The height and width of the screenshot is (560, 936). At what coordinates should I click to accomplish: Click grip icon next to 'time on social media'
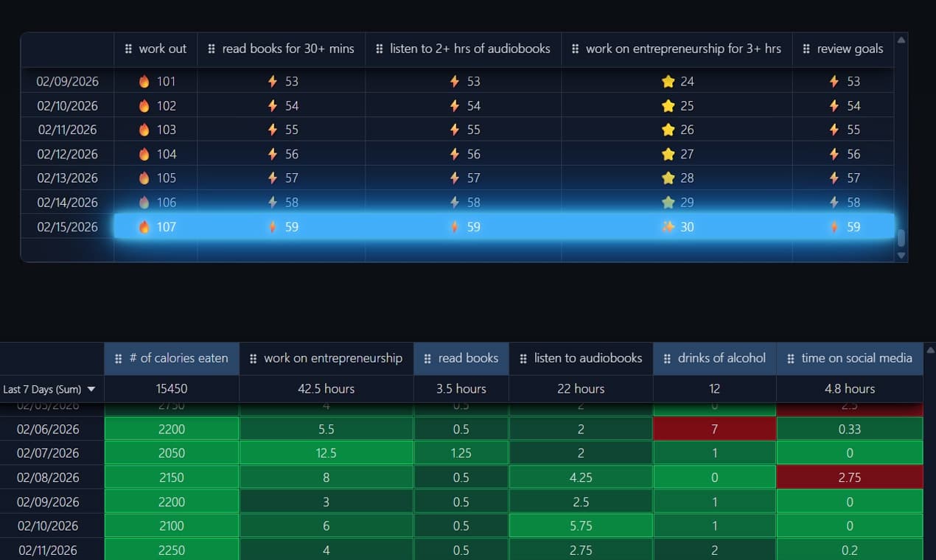point(790,358)
